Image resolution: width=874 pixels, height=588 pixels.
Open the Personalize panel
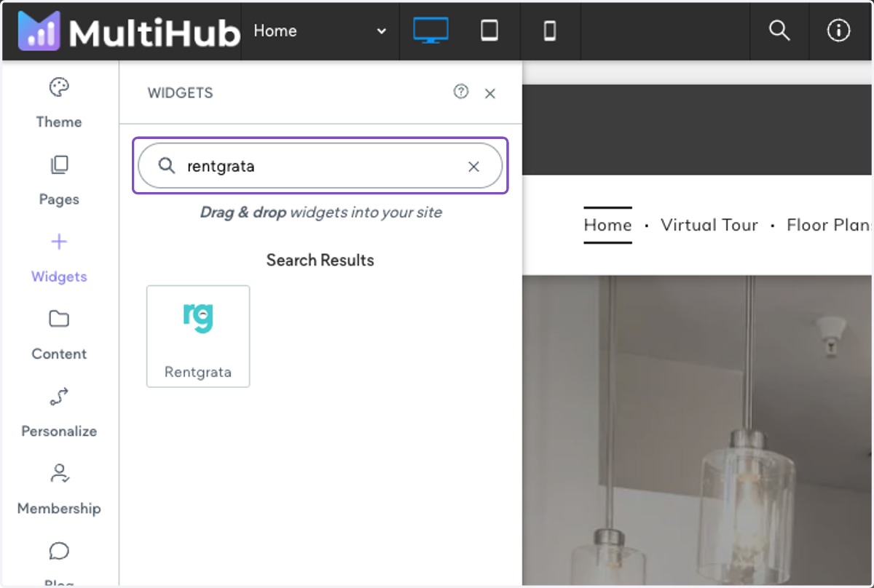[x=59, y=412]
